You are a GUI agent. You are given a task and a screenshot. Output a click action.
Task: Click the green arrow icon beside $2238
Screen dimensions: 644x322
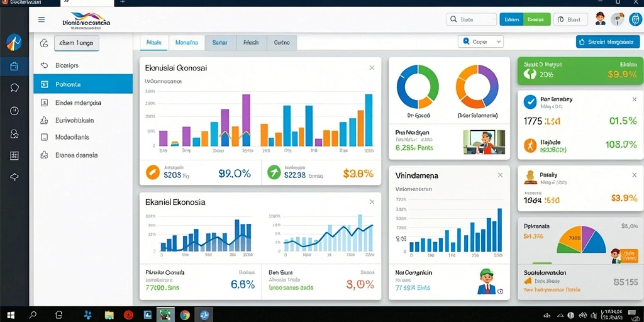[x=274, y=172]
